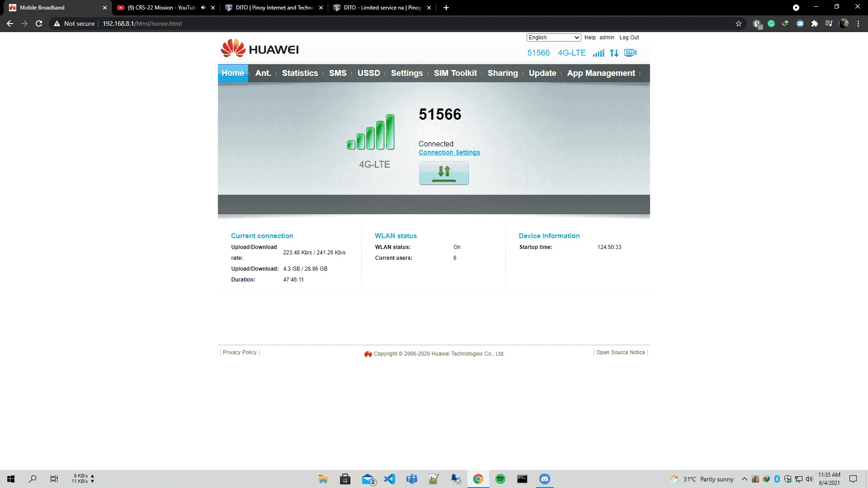
Task: Show hidden system tray icons
Action: [x=744, y=479]
